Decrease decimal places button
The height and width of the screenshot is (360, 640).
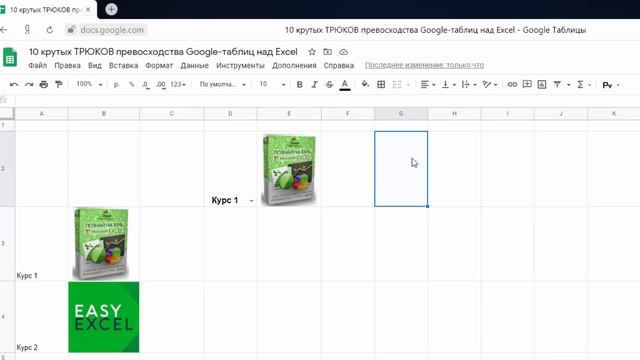tap(146, 84)
